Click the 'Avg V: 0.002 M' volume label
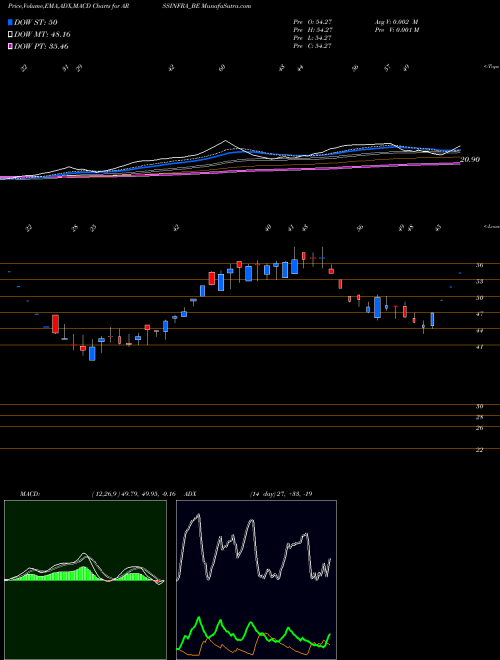This screenshot has height=660, width=500. tap(396, 22)
